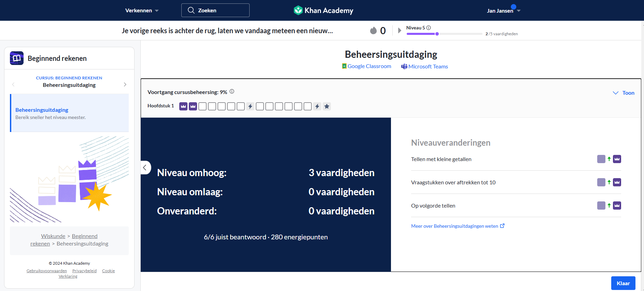Click the crown icon for Op volgorde tellen
The width and height of the screenshot is (644, 291).
(x=617, y=206)
